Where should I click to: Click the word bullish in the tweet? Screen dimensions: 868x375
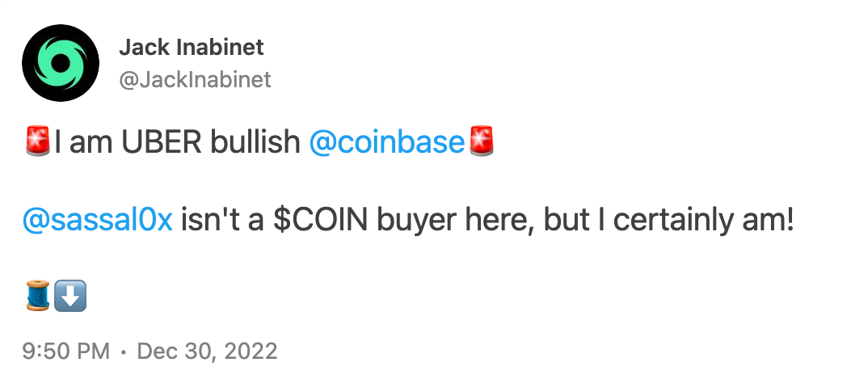point(255,142)
